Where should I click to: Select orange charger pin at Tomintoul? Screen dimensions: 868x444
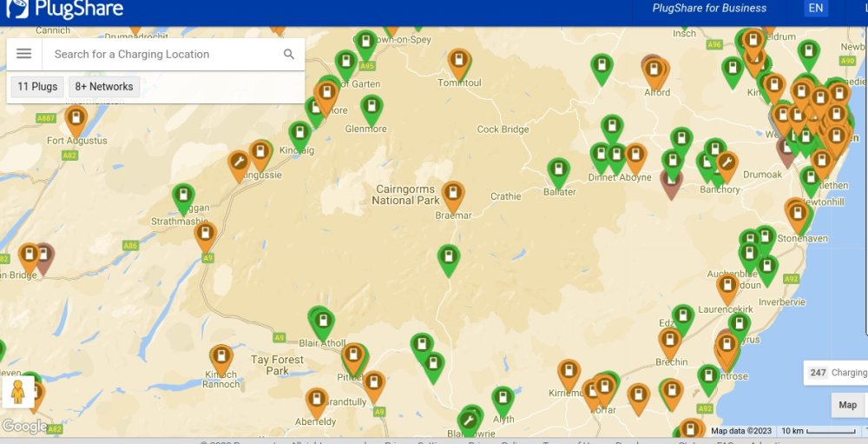tap(459, 63)
